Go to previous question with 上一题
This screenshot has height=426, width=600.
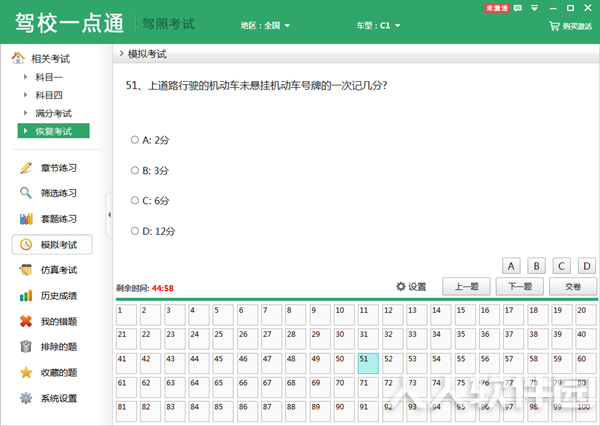coord(466,287)
